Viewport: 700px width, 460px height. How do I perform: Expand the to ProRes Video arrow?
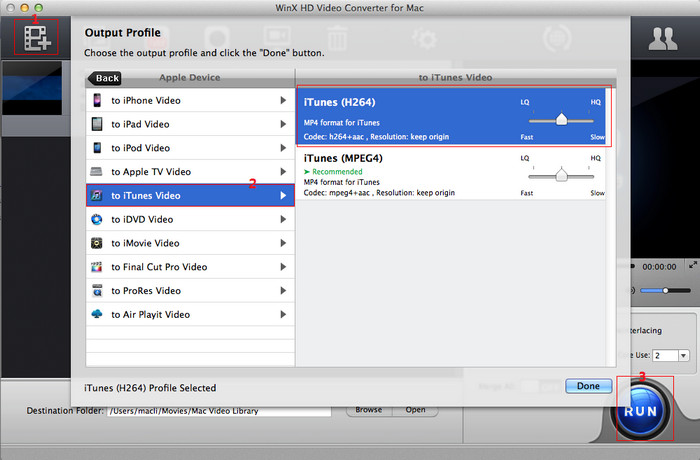point(283,290)
